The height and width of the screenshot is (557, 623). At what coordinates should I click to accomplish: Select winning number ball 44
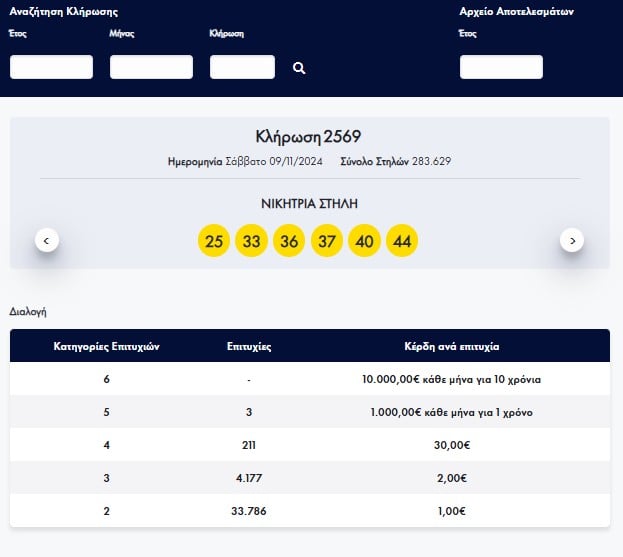[x=402, y=241]
